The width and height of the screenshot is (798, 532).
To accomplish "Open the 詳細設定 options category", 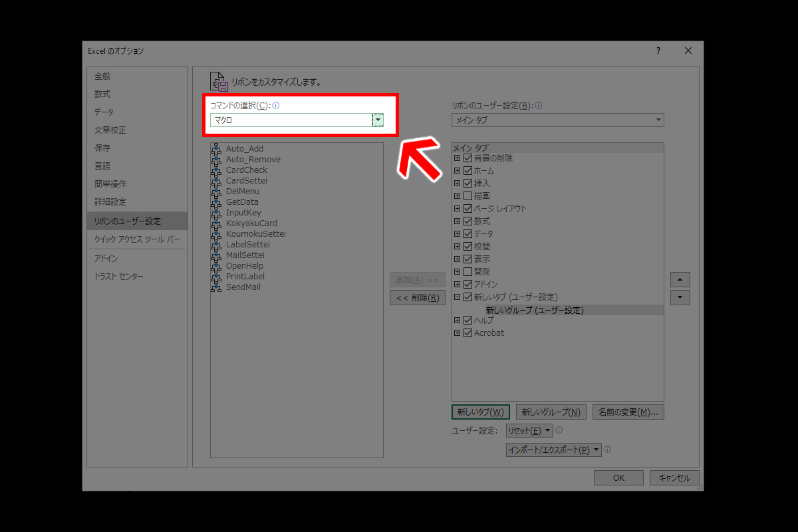I will click(x=137, y=202).
